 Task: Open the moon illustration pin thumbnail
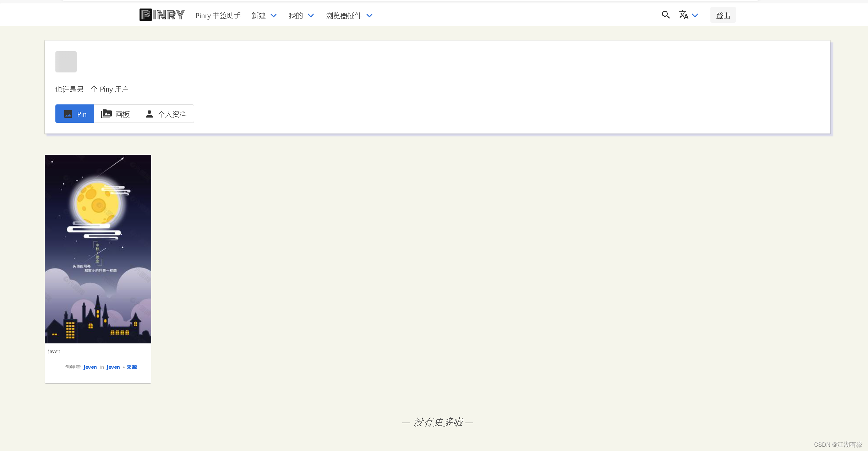[x=98, y=249]
